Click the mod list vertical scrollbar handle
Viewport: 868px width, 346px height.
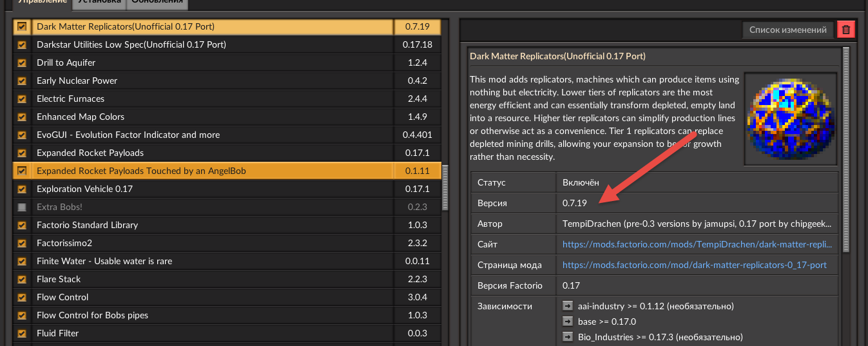pyautogui.click(x=445, y=187)
